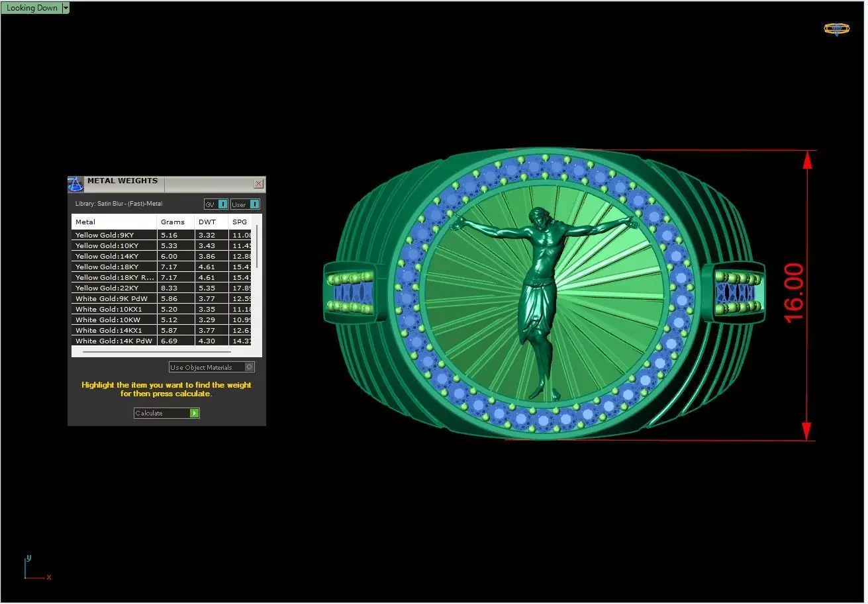868x604 pixels.
Task: Select the Yellow Gold:18KY row
Action: (162, 267)
